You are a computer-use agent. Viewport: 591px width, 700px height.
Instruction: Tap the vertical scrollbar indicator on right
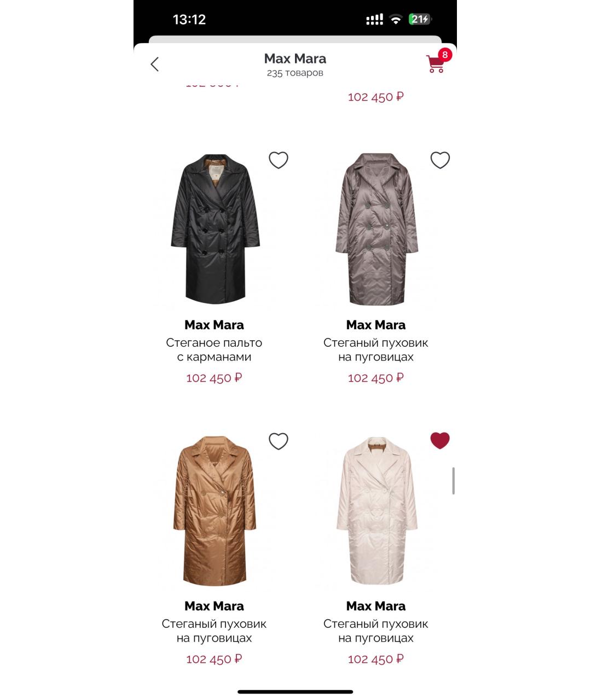(453, 481)
